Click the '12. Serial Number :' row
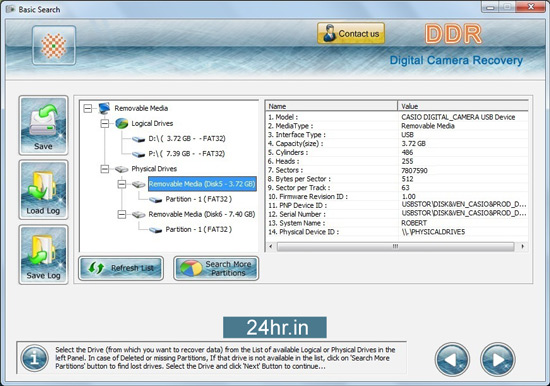 [397, 214]
